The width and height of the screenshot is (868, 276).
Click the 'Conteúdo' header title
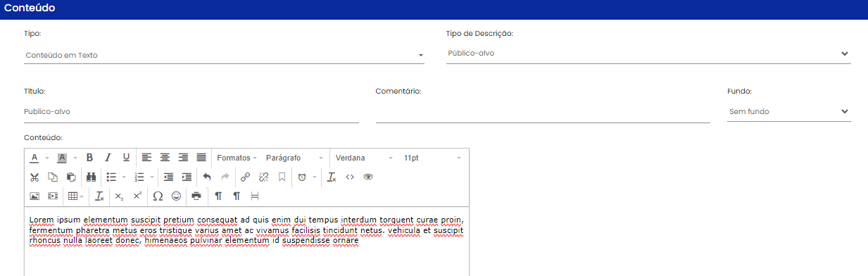click(x=30, y=8)
